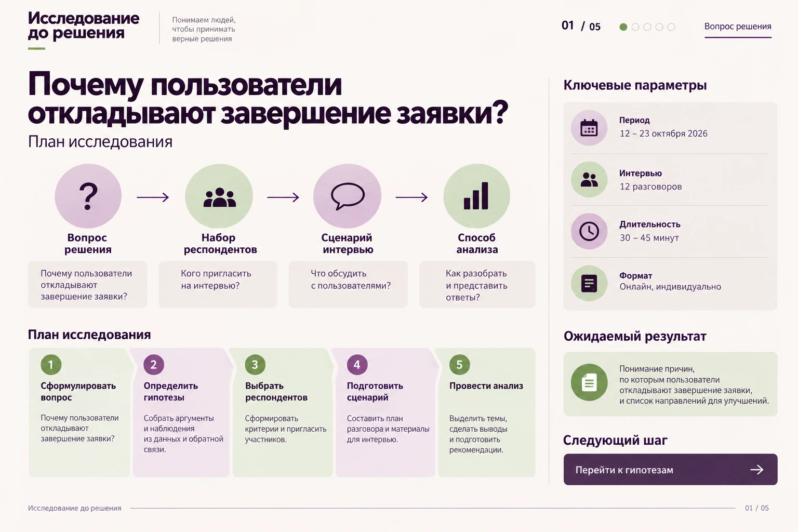This screenshot has height=532, width=798.
Task: Open the Сформулировать вопрос plan card
Action: click(x=79, y=413)
